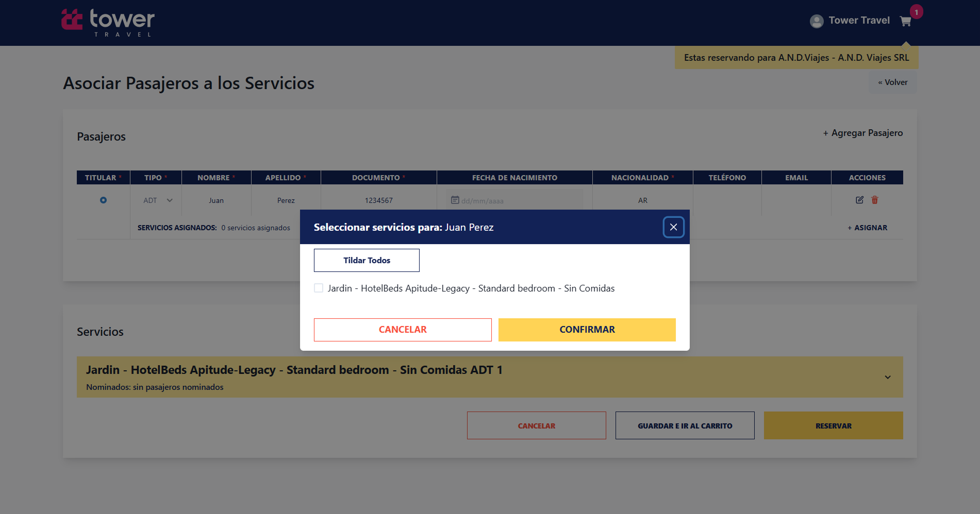
Task: Open the ADT passenger type dropdown
Action: (x=158, y=200)
